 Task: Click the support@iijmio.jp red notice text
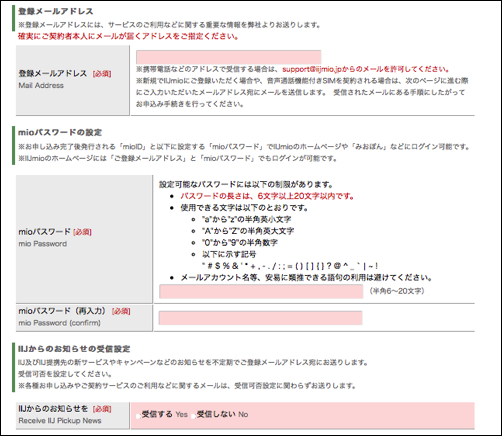366,69
